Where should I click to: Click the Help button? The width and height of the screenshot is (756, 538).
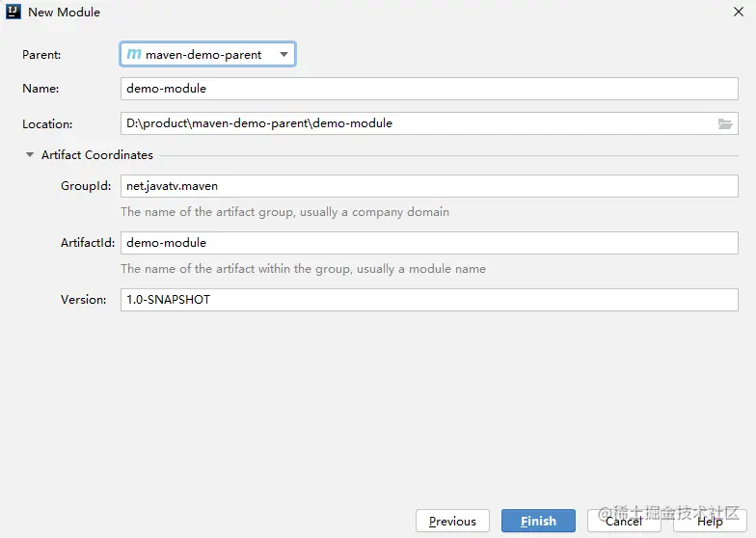pos(710,521)
